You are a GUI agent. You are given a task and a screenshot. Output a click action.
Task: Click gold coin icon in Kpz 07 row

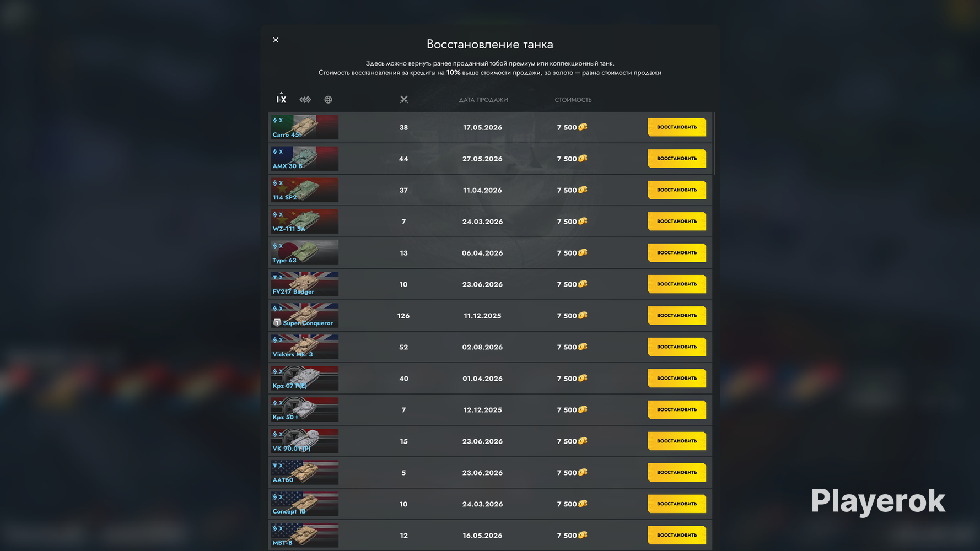coord(583,378)
